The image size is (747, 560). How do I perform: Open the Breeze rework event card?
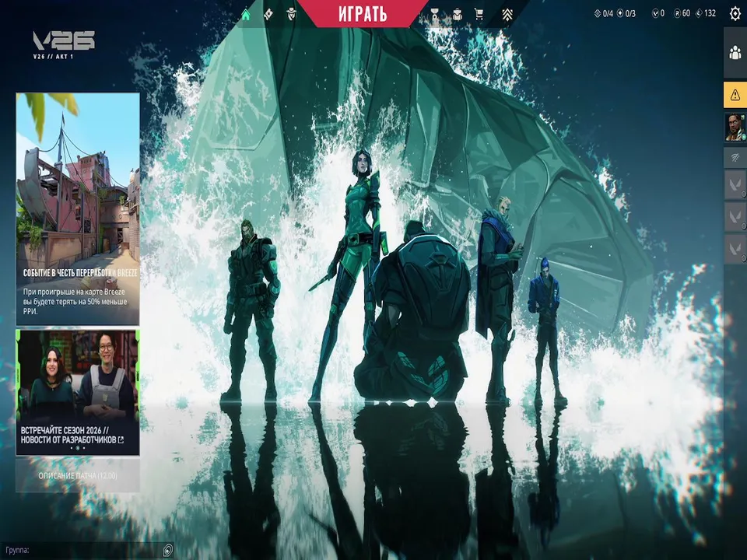coord(78,209)
